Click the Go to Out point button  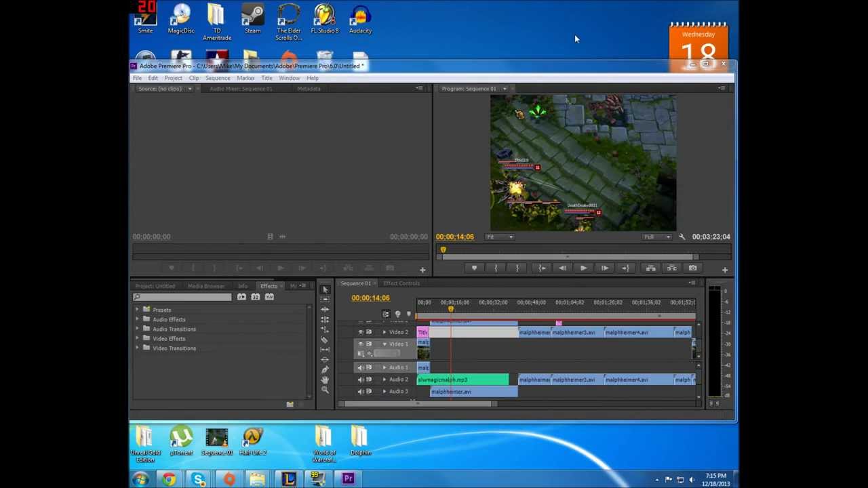coord(625,268)
